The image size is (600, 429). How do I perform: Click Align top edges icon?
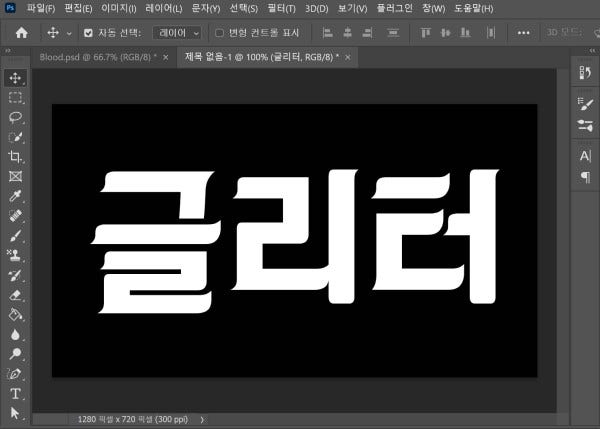[x=425, y=33]
